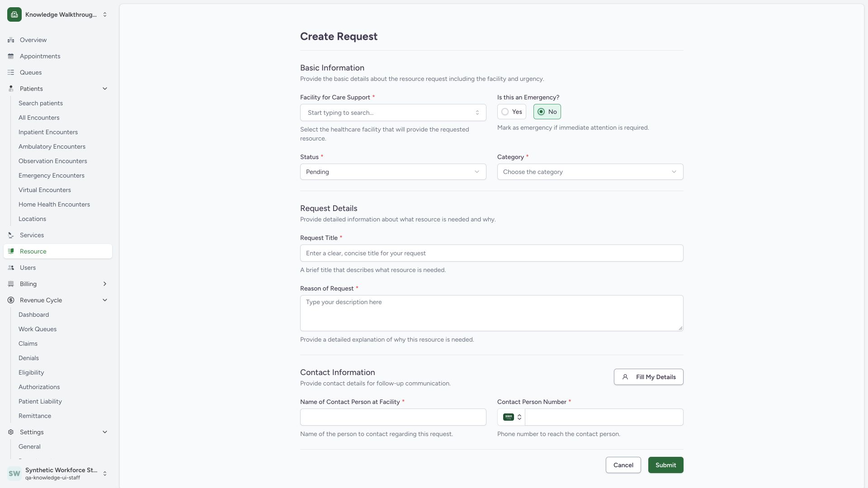Select No for emergency
Screen dimensions: 868x488
click(x=547, y=112)
